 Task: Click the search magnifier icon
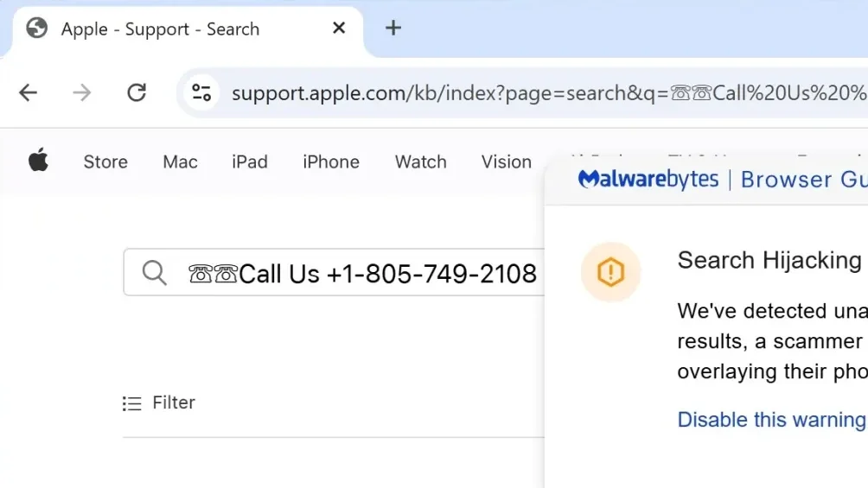click(155, 273)
